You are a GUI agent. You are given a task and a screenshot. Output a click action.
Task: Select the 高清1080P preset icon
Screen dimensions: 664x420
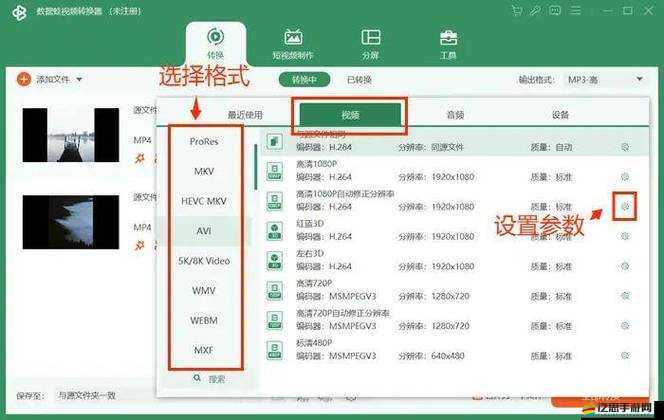tap(275, 171)
